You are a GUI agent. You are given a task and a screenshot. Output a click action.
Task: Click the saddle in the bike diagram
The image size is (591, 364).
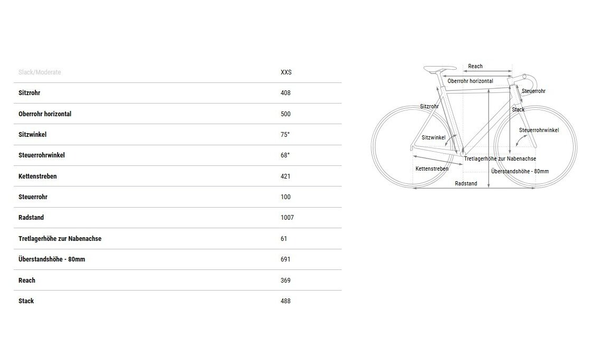tap(440, 69)
